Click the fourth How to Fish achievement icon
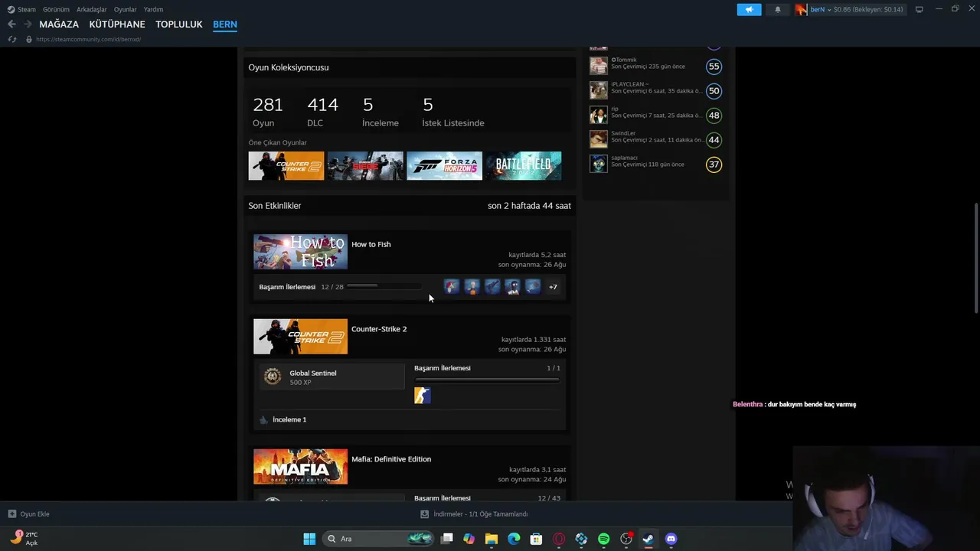The image size is (980, 551). [x=512, y=287]
